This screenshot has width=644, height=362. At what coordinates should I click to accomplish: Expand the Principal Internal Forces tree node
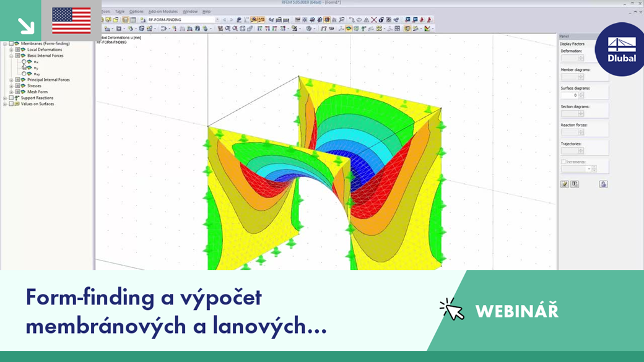[12, 80]
